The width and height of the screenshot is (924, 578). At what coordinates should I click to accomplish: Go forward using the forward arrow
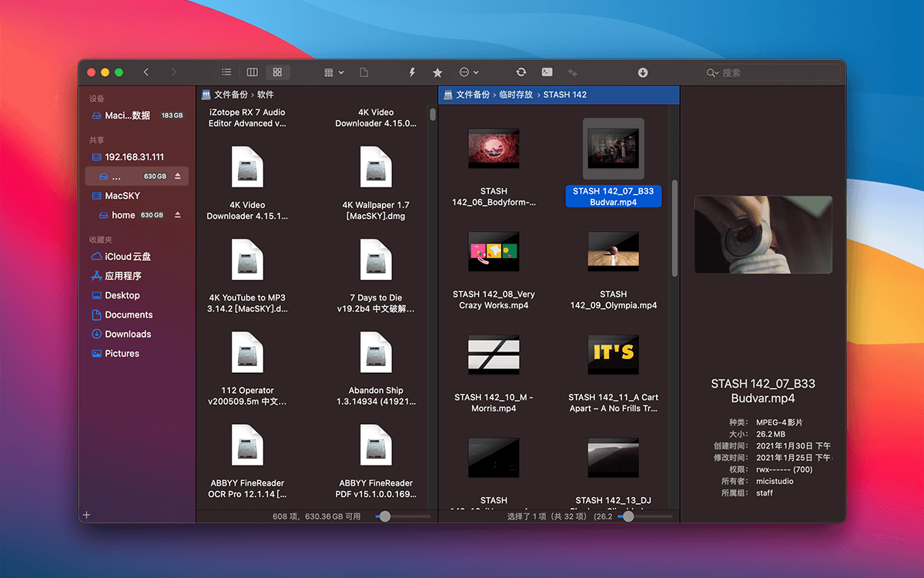(173, 72)
